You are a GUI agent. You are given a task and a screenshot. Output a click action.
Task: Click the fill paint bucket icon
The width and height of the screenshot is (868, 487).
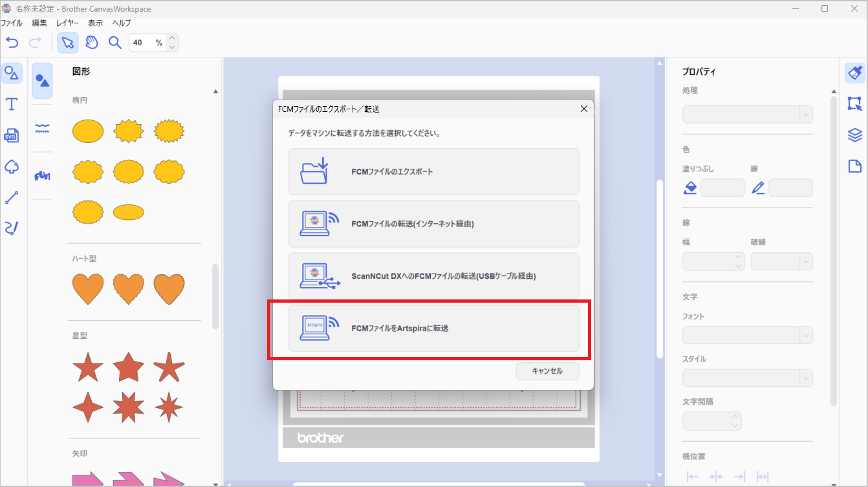tap(691, 188)
